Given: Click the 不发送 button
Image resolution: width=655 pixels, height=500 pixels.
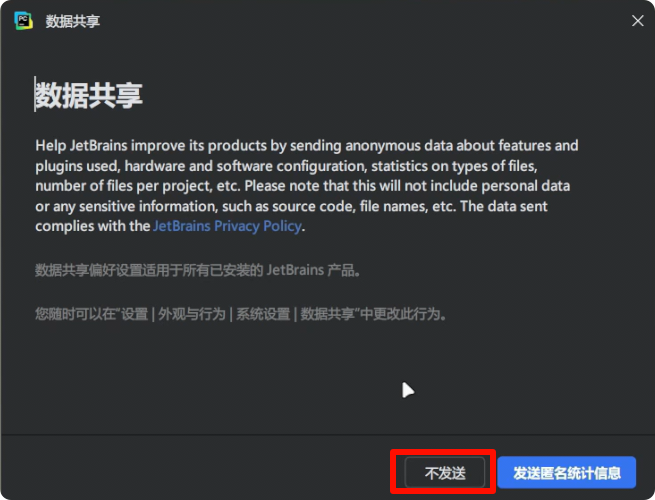Looking at the screenshot, I should click(x=444, y=473).
